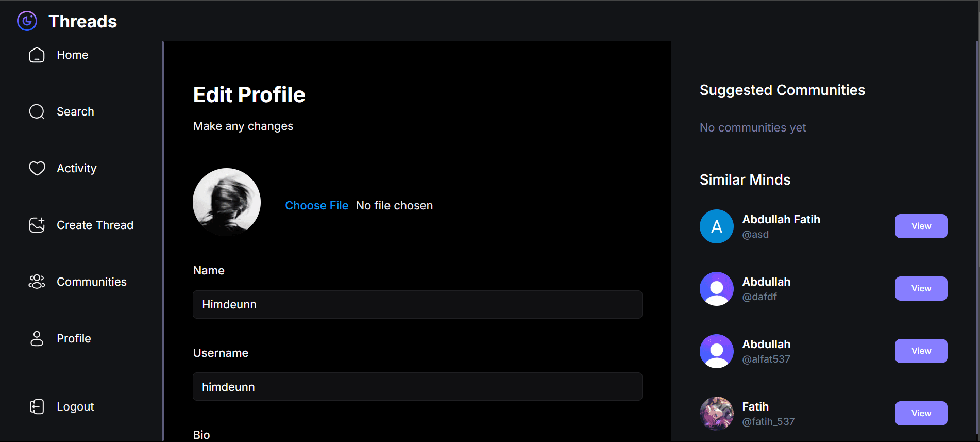This screenshot has width=980, height=442.
Task: Click the Name input field
Action: 417,304
